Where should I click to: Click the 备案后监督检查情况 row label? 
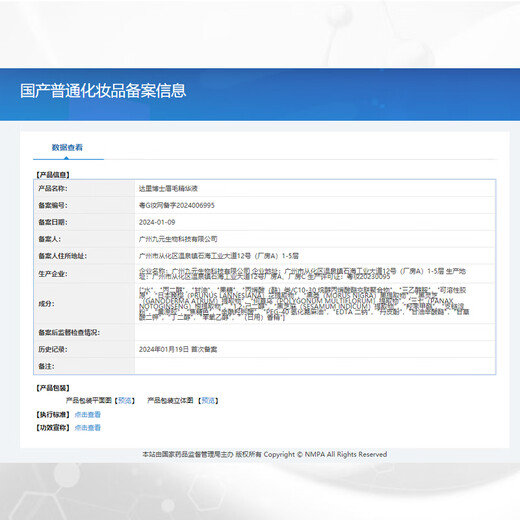pyautogui.click(x=69, y=332)
